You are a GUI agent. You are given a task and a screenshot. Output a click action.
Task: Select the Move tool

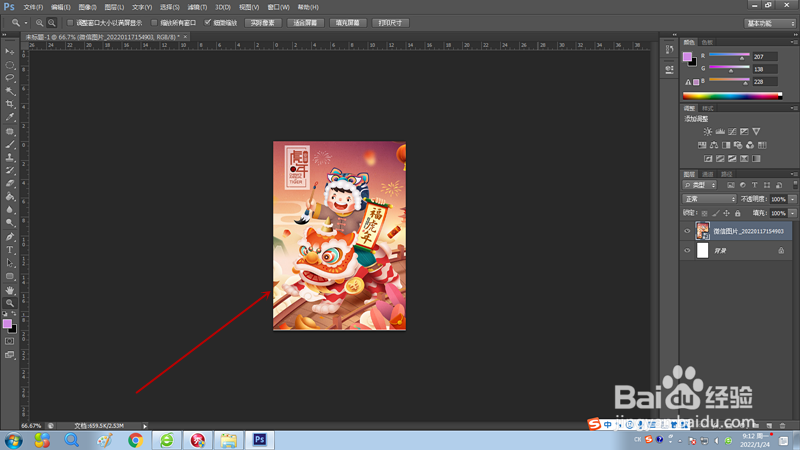pyautogui.click(x=10, y=52)
